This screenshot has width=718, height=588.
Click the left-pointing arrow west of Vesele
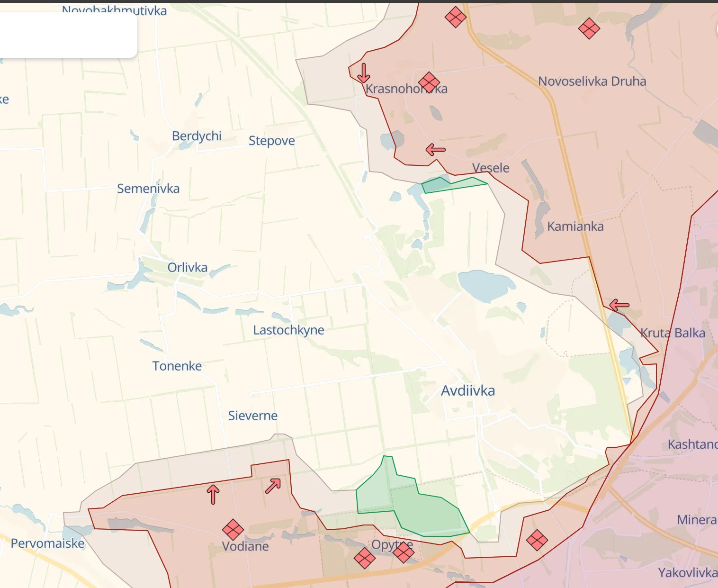click(436, 150)
